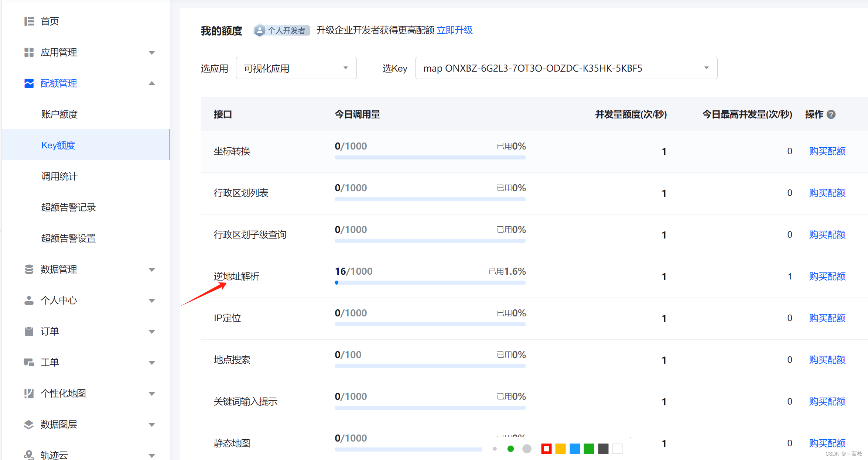Viewport: 868px width, 460px height.
Task: Choose the green square color swatch
Action: (x=589, y=449)
